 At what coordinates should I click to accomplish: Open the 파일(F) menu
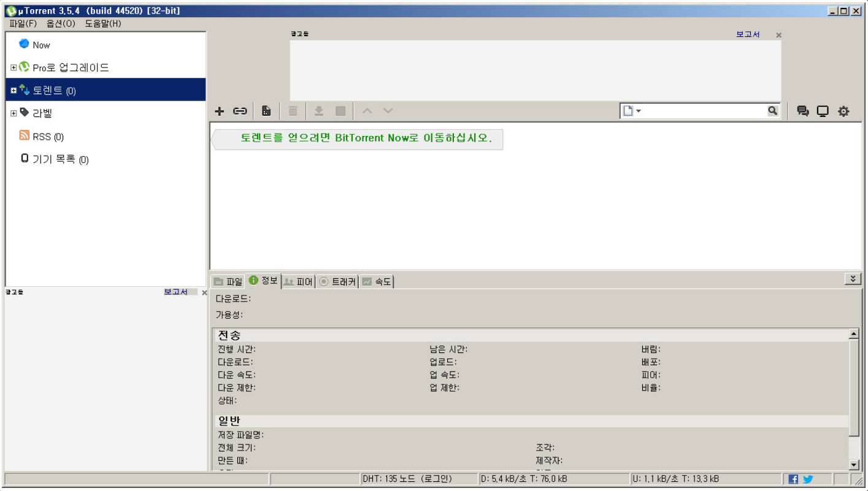(23, 23)
